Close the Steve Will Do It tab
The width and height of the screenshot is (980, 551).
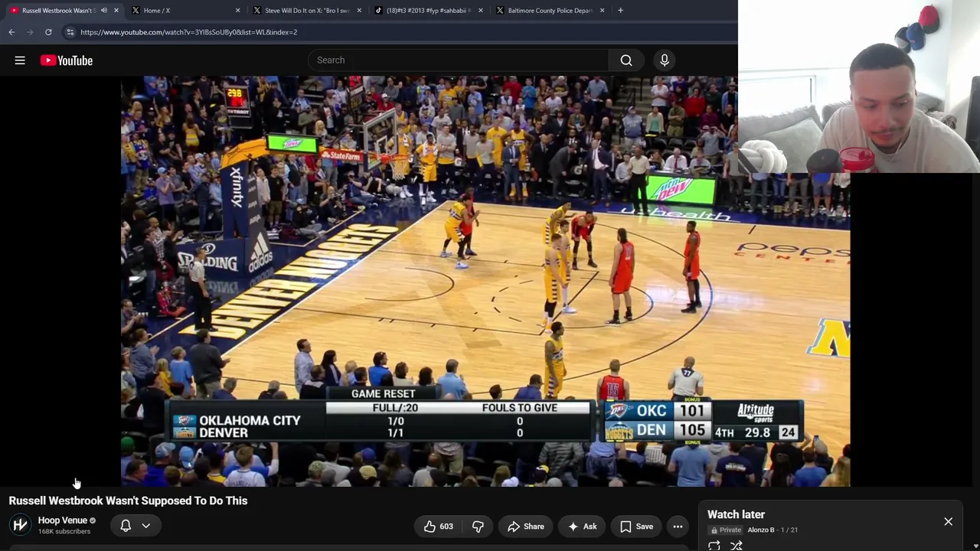coord(359,11)
